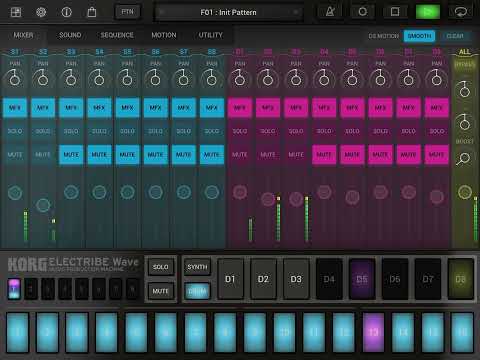
Task: Stop playback with the square stop button
Action: coord(395,12)
